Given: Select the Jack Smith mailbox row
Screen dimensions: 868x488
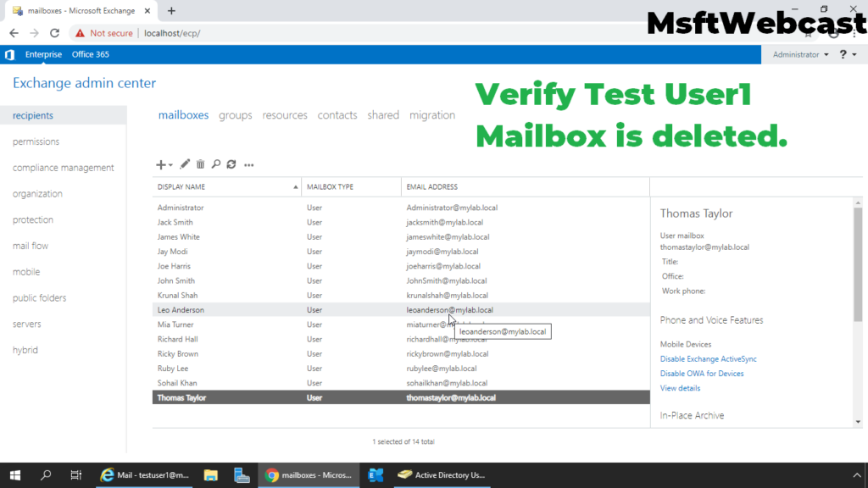Looking at the screenshot, I should click(401, 223).
